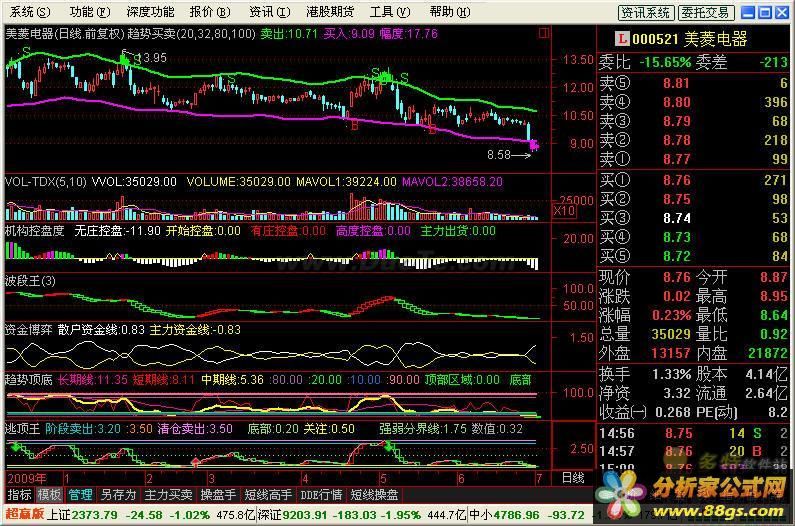The width and height of the screenshot is (795, 526).
Task: Click the 波段王(3) indicator title
Action: tap(30, 280)
